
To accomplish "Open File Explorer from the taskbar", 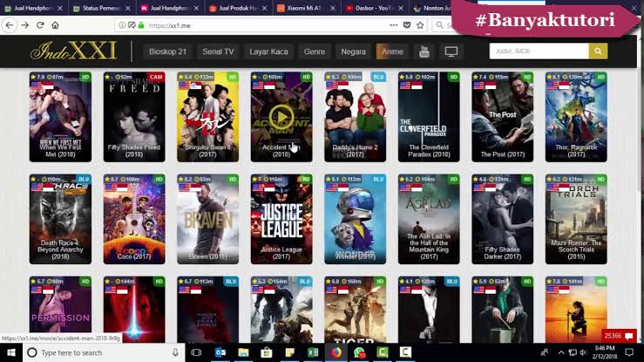I will pos(243,352).
